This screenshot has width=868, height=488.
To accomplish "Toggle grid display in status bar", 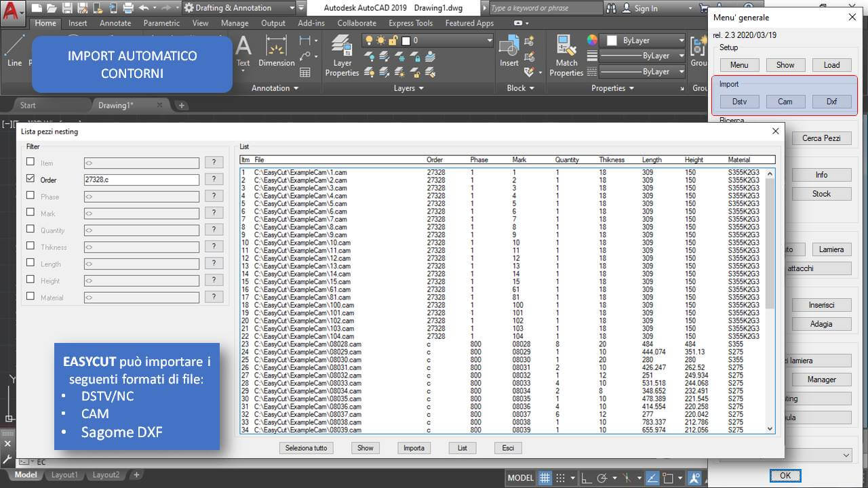I will (545, 478).
